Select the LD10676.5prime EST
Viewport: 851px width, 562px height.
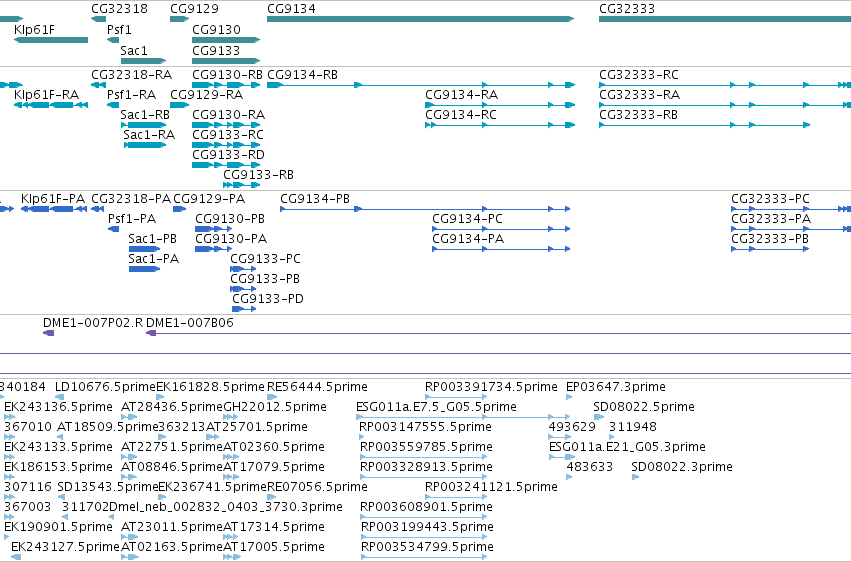tap(61, 397)
